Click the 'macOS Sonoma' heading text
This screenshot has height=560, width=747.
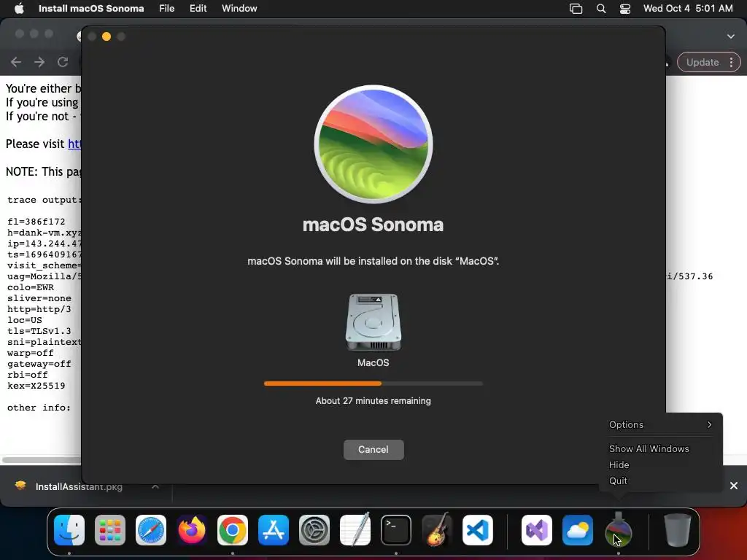[x=373, y=225]
